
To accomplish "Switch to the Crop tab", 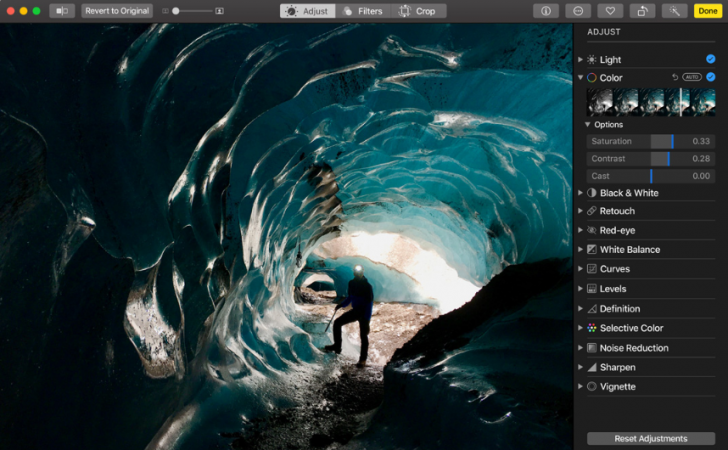I will 419,11.
